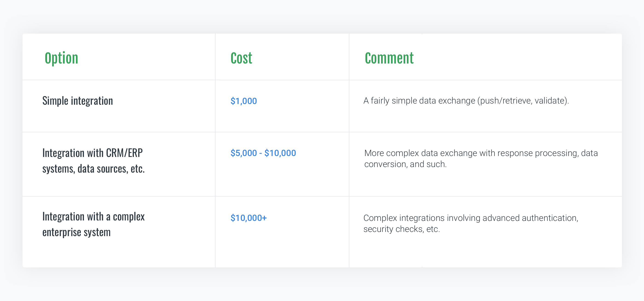
Task: Select the Simple integration option text
Action: click(78, 101)
